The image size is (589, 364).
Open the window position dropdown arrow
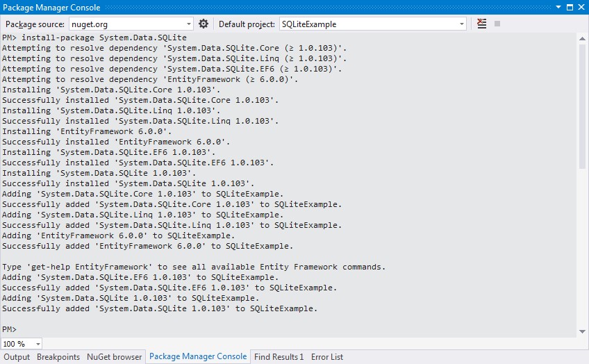558,7
